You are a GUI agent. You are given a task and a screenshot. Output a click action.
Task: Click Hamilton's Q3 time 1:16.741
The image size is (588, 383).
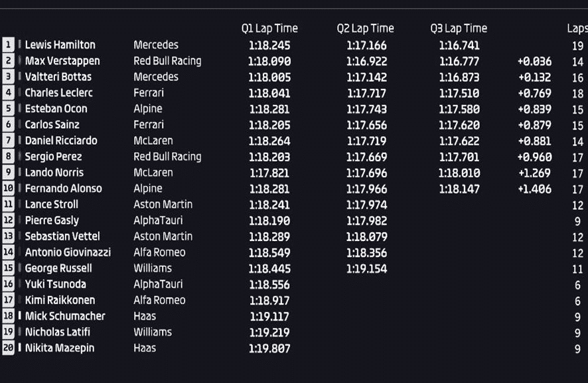459,45
